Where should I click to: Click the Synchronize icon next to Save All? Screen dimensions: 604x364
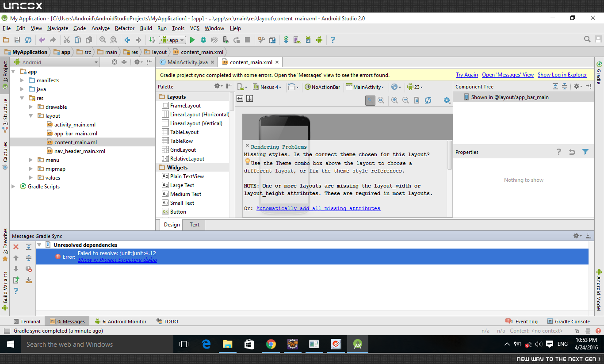coord(28,40)
